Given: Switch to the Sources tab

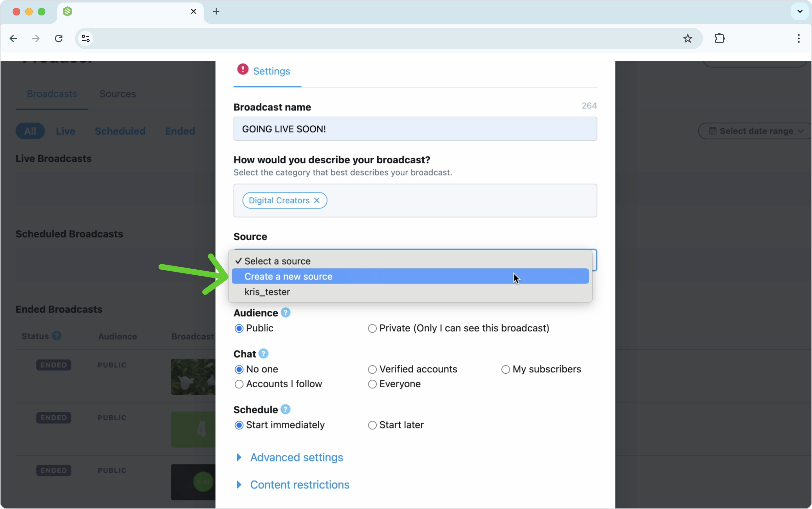Looking at the screenshot, I should point(118,94).
